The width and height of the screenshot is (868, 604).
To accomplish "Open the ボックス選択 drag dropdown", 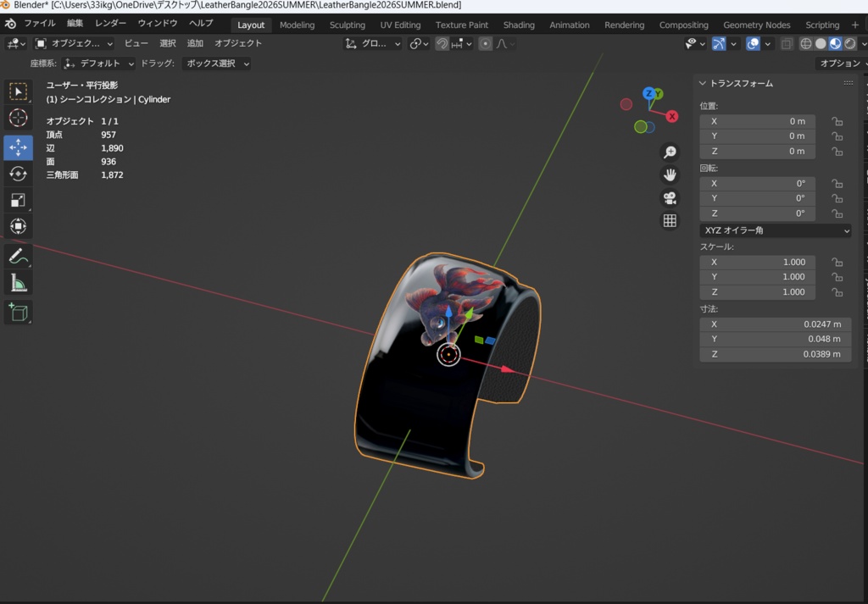I will [216, 64].
